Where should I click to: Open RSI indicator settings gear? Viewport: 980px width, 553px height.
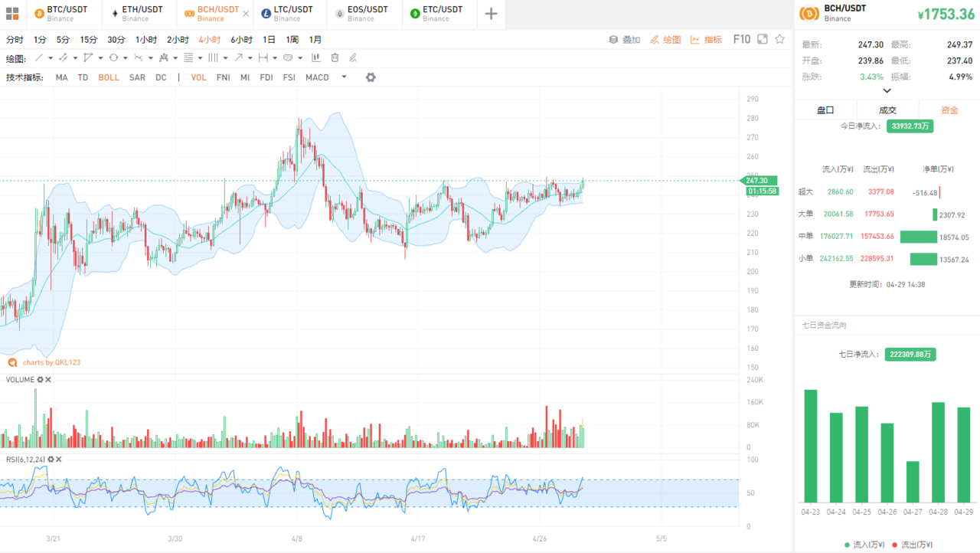(51, 460)
